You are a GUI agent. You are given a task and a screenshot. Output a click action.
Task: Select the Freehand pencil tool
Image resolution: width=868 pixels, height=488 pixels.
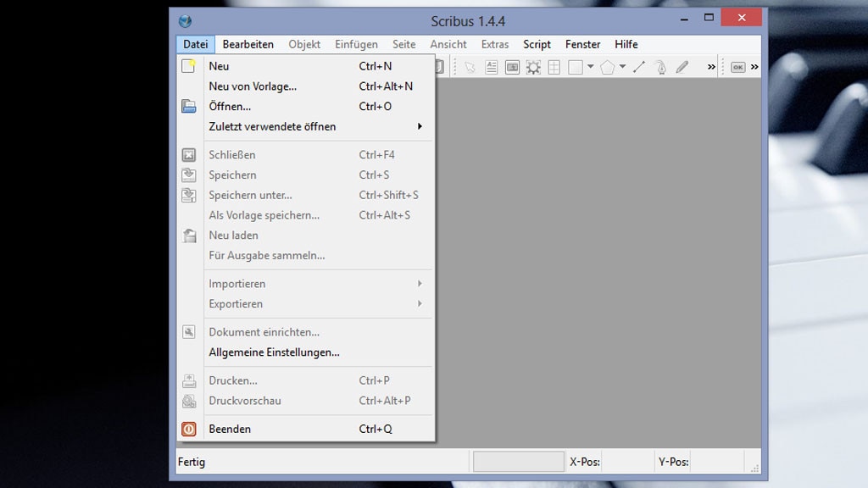682,68
